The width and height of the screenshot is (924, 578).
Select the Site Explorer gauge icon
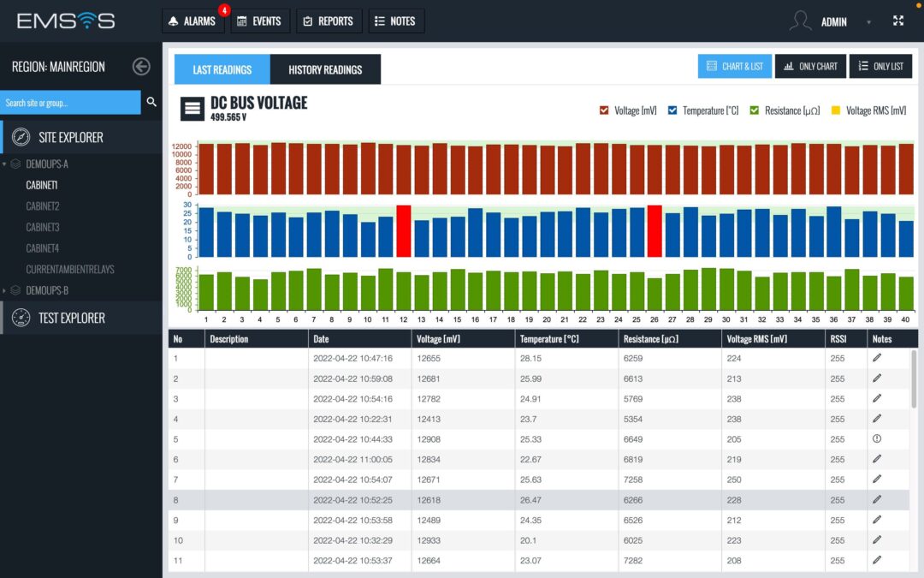(21, 137)
